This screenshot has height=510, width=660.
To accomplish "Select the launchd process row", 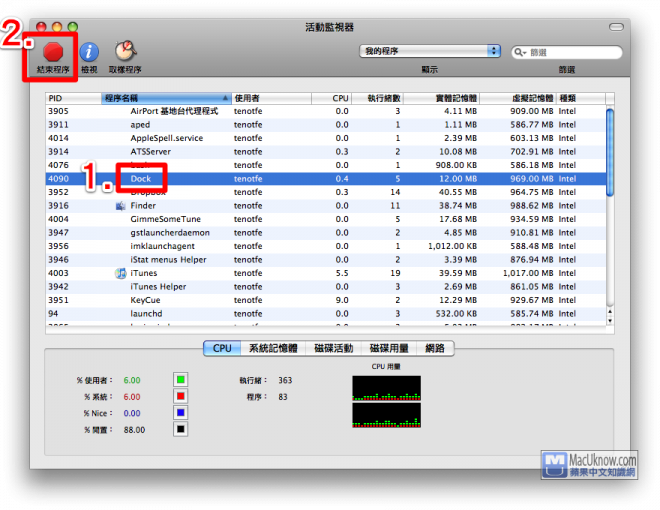I will coord(326,313).
